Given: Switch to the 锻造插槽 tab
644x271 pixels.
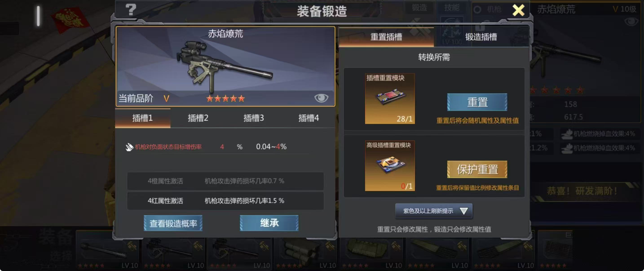Looking at the screenshot, I should (481, 37).
